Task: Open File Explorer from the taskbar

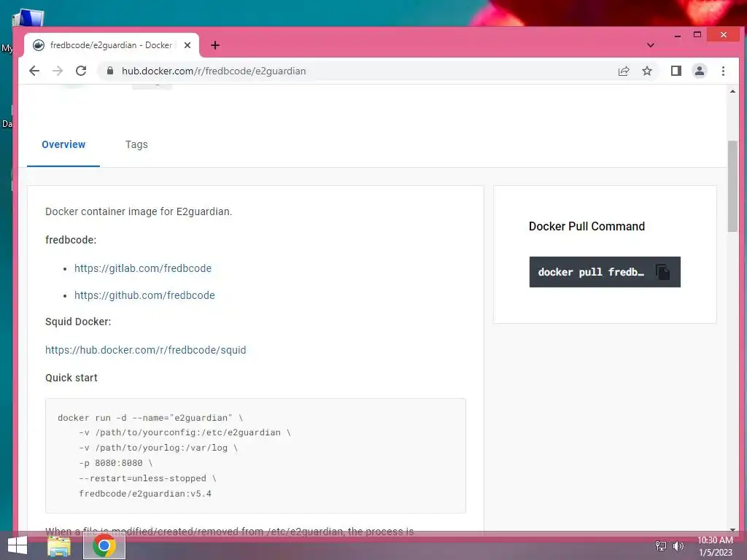Action: click(59, 546)
